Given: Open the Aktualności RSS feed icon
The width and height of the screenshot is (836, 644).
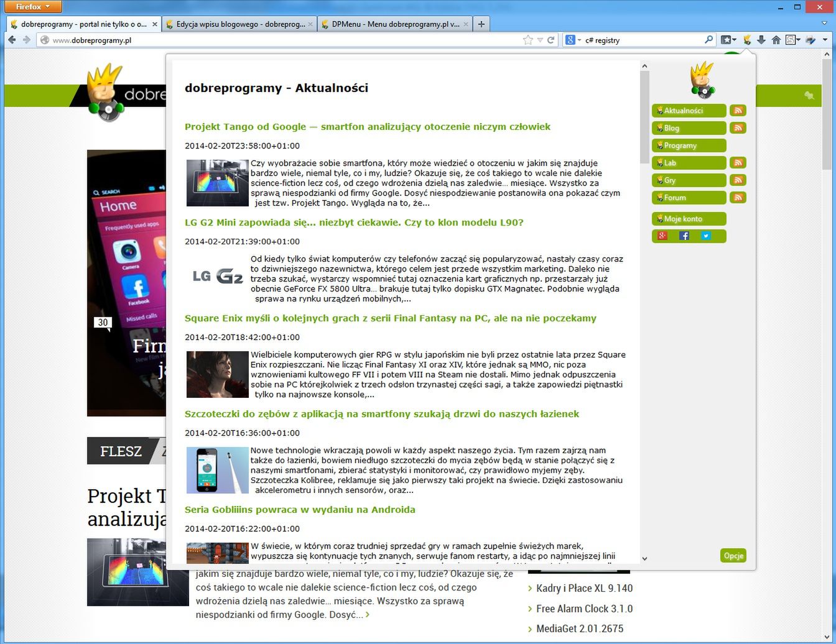Looking at the screenshot, I should [x=738, y=111].
